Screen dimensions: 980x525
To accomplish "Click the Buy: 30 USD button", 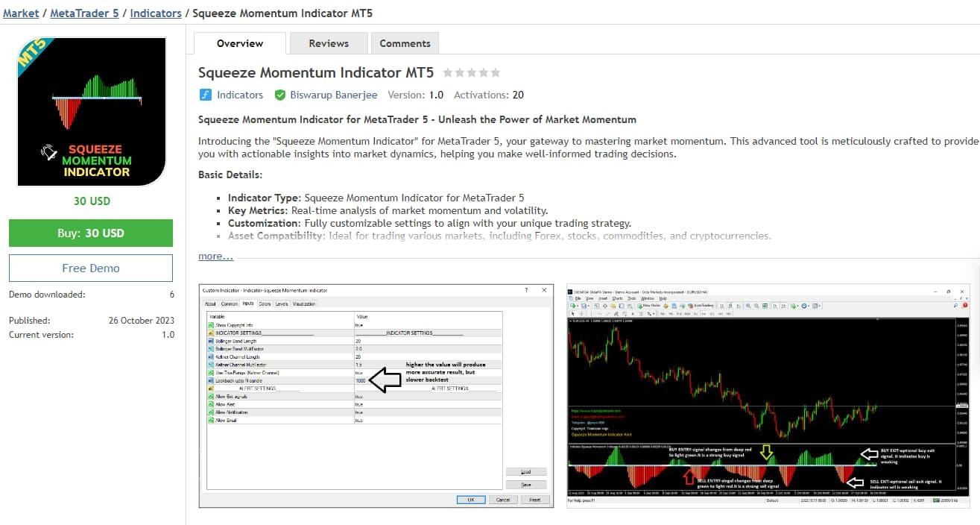I will (x=91, y=233).
